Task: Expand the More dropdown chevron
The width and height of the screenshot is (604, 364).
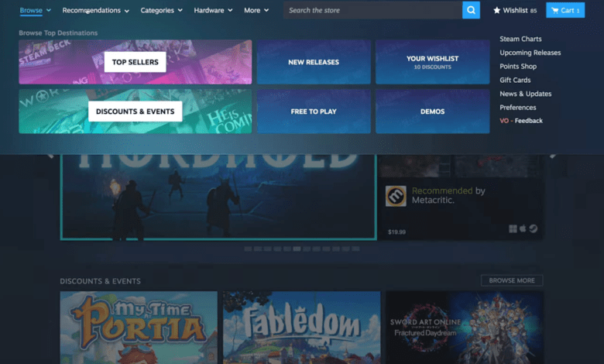Action: (266, 10)
